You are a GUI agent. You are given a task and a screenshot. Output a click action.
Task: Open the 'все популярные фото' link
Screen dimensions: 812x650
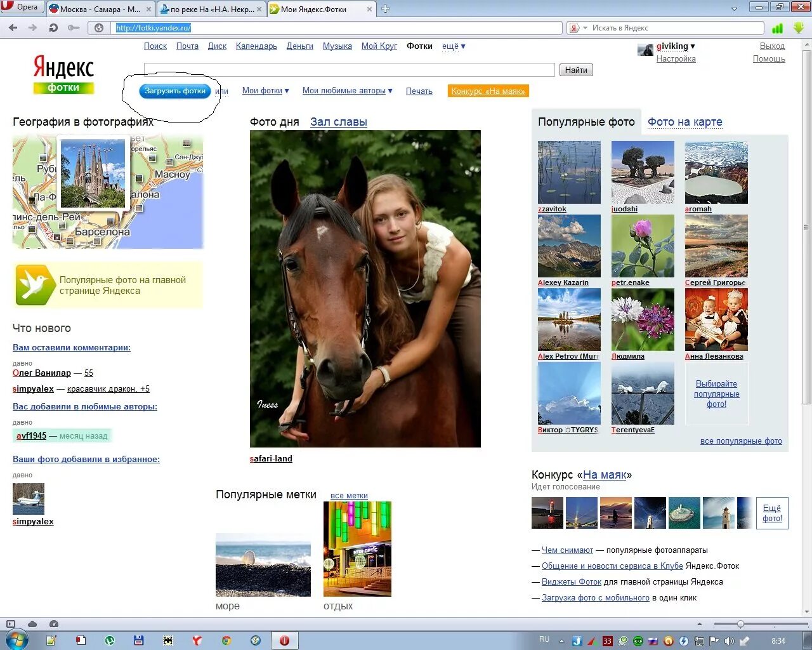tap(741, 441)
